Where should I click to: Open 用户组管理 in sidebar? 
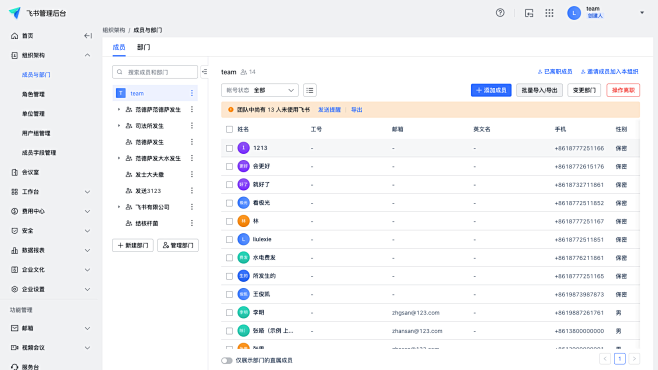click(x=36, y=133)
